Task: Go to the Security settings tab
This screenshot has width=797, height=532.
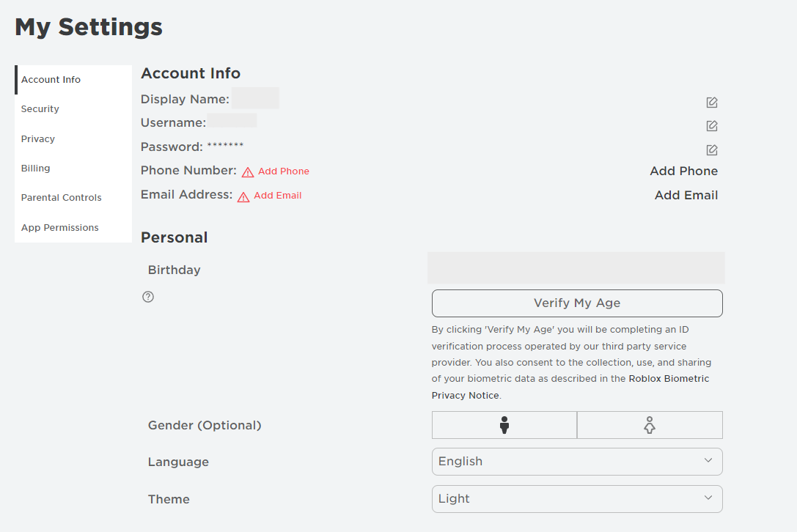Action: tap(73, 109)
